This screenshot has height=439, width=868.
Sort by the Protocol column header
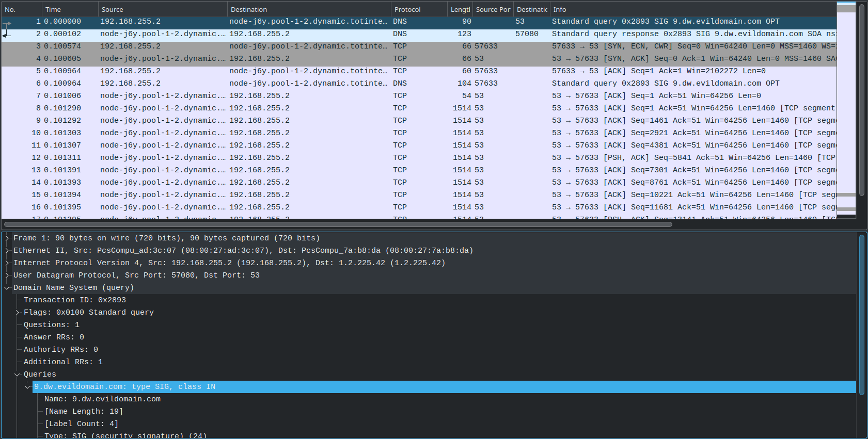tap(419, 9)
